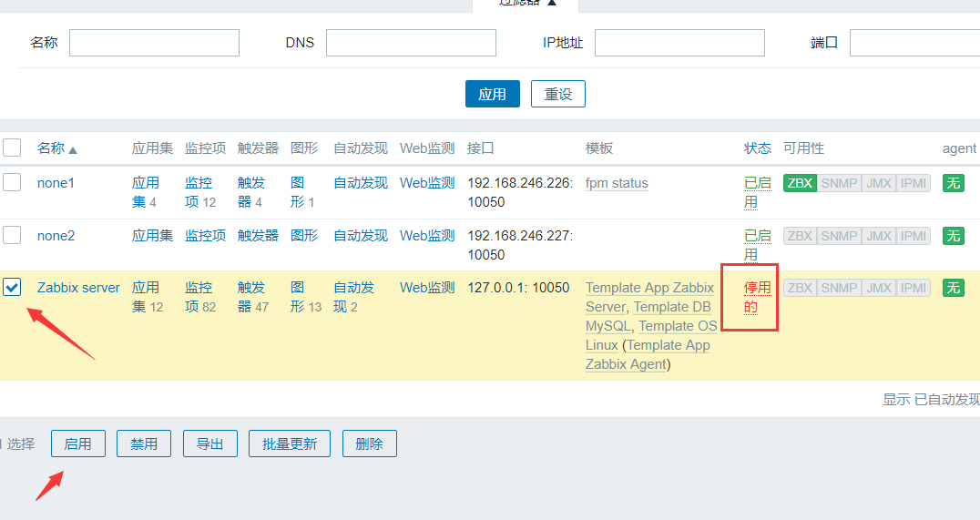The image size is (980, 520).
Task: Open 监控项 link for none2
Action: tap(205, 236)
